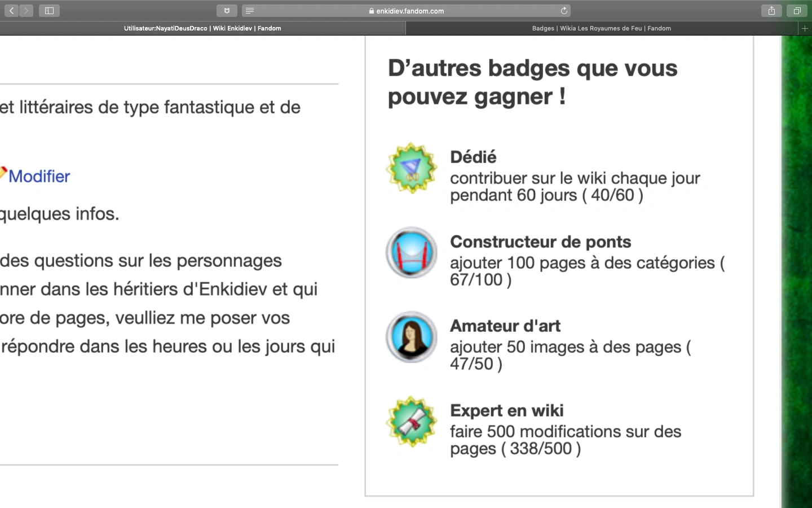Viewport: 812px width, 508px height.
Task: Switch to the Badges Les Royaumes de Feu tab
Action: [x=601, y=28]
